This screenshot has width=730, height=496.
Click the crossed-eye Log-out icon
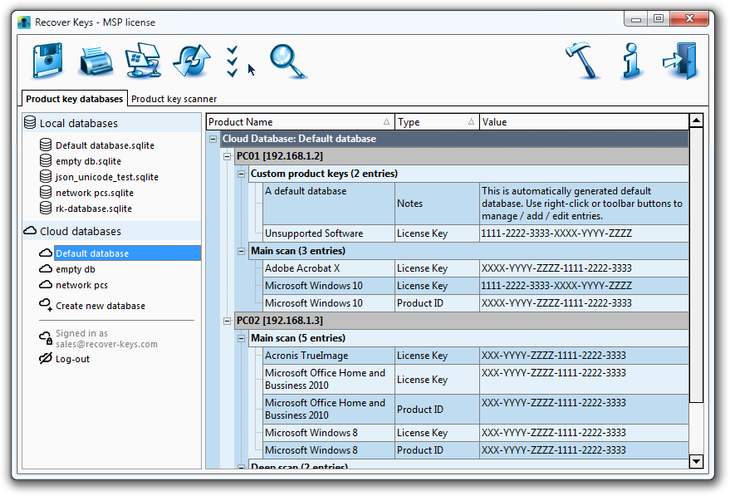pyautogui.click(x=45, y=359)
